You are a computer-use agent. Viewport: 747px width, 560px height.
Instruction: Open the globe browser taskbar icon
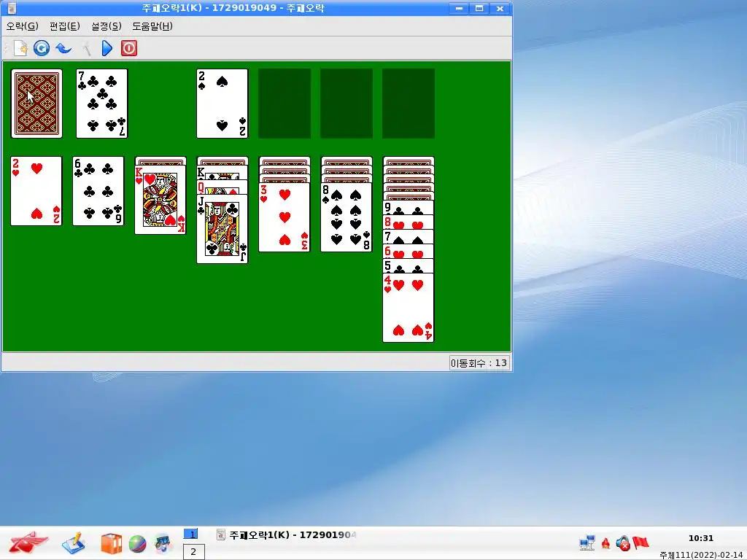point(137,544)
